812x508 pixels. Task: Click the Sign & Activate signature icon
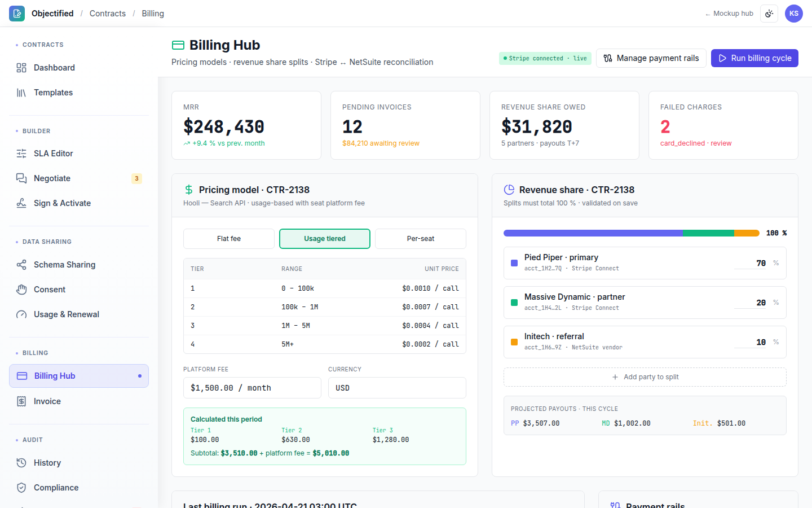(x=21, y=203)
